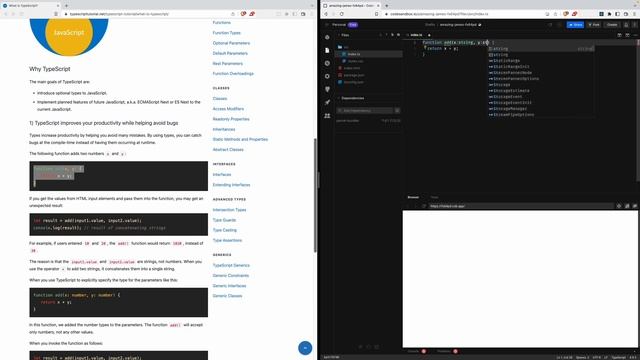Click the topmost CodeSandbox activity bar icon

click(327, 37)
